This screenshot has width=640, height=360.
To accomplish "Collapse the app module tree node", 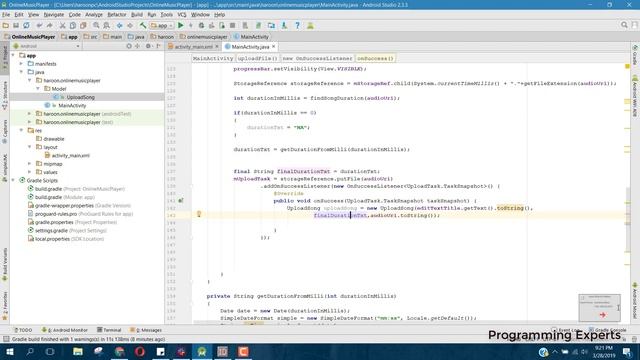I will (x=13, y=55).
